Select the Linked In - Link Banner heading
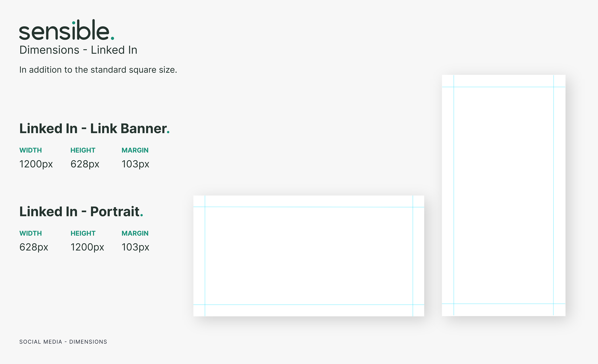This screenshot has height=364, width=598. (94, 129)
